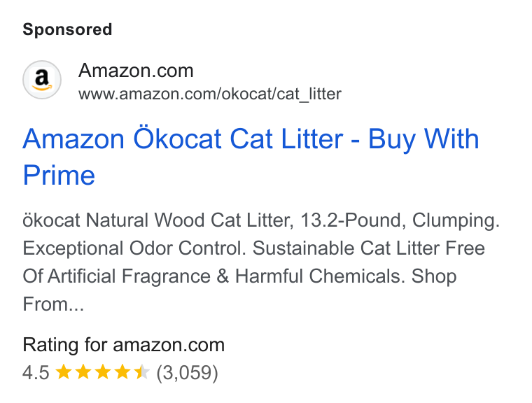Open the Amazon Ökocat Cat Litter headline link

pyautogui.click(x=251, y=157)
